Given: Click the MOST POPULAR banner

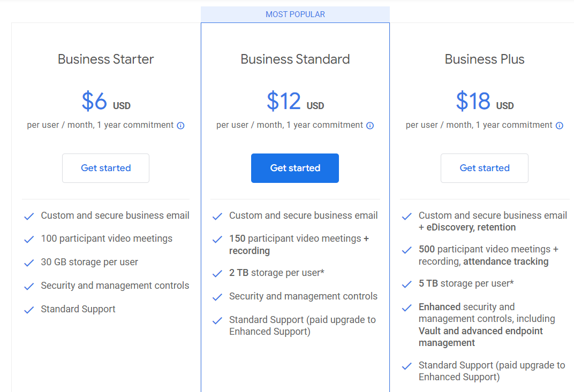Looking at the screenshot, I should (x=295, y=14).
